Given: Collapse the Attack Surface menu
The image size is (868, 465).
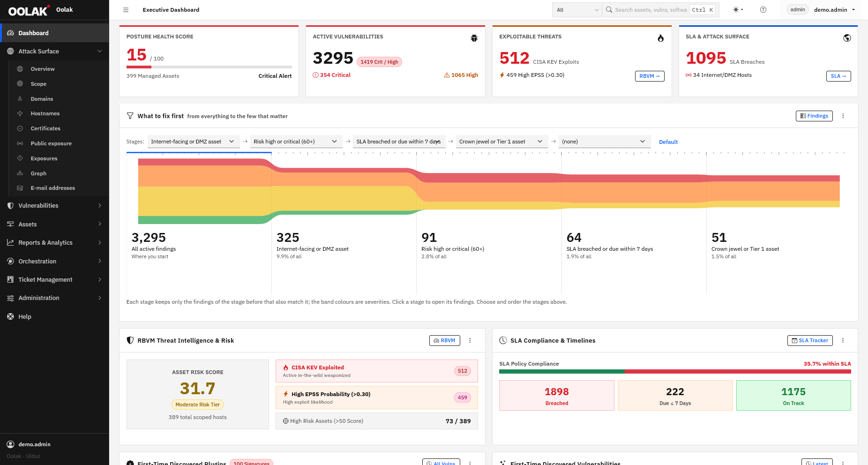Looking at the screenshot, I should point(54,51).
